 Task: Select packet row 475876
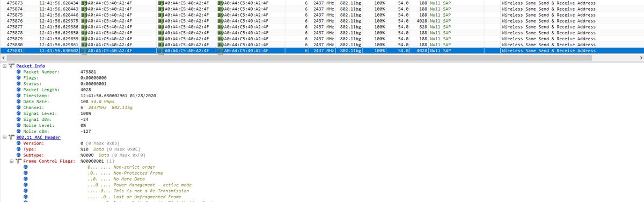click(322, 20)
